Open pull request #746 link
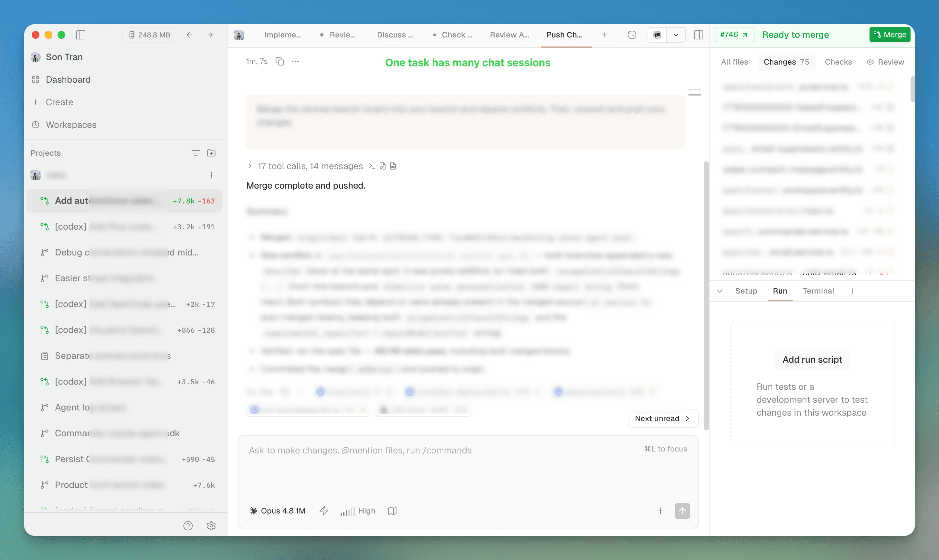939x560 pixels. click(734, 35)
